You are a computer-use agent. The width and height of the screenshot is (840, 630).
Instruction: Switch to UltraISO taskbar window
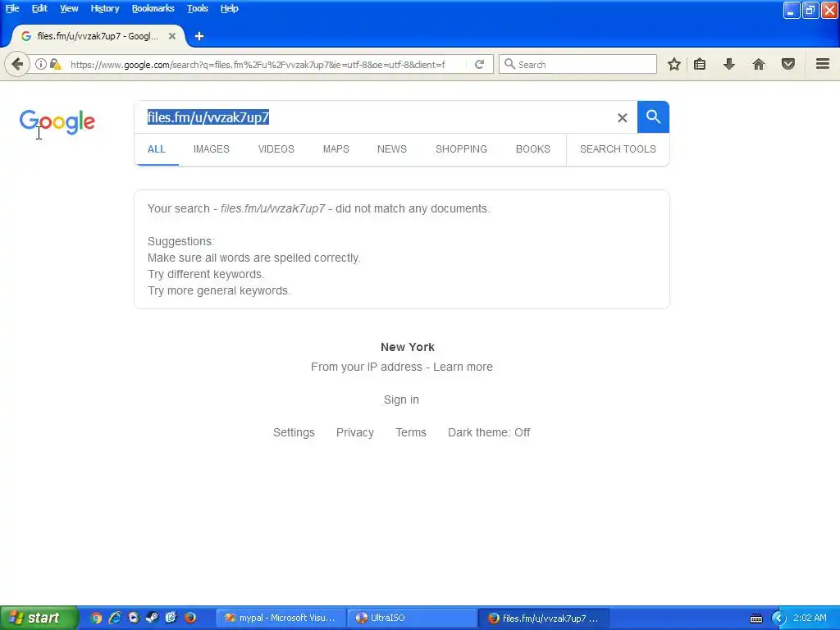click(412, 618)
